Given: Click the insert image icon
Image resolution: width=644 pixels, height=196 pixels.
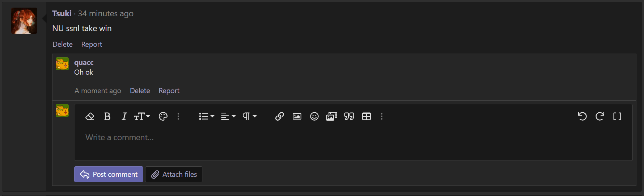Looking at the screenshot, I should coord(297,116).
